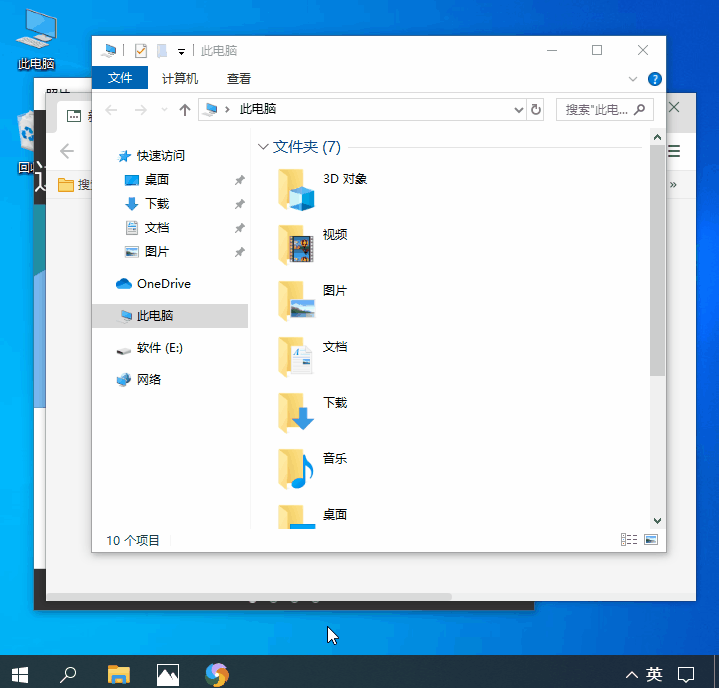Click back arrow in the background window
719x688 pixels.
pyautogui.click(x=67, y=151)
